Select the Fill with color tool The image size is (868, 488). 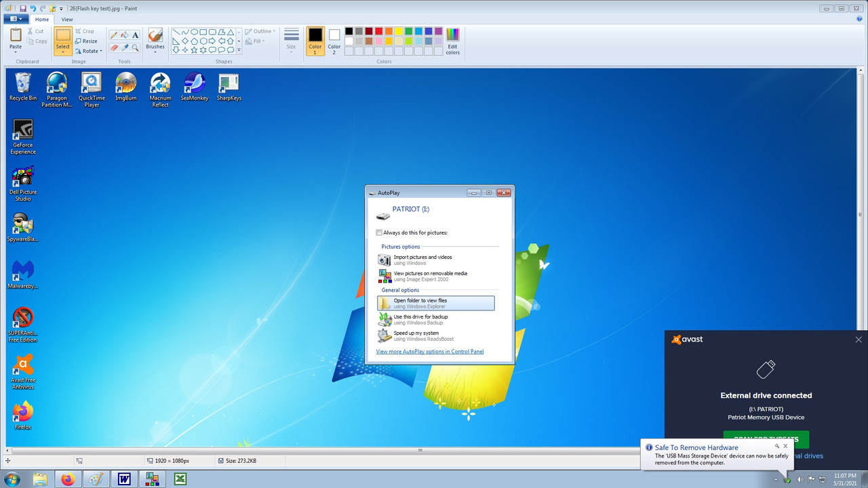tap(125, 35)
